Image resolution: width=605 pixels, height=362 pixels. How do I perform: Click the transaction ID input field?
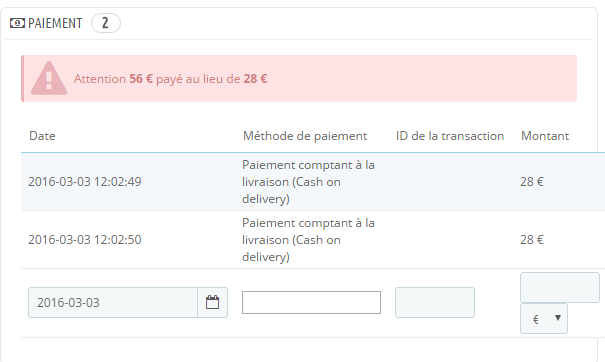[435, 302]
